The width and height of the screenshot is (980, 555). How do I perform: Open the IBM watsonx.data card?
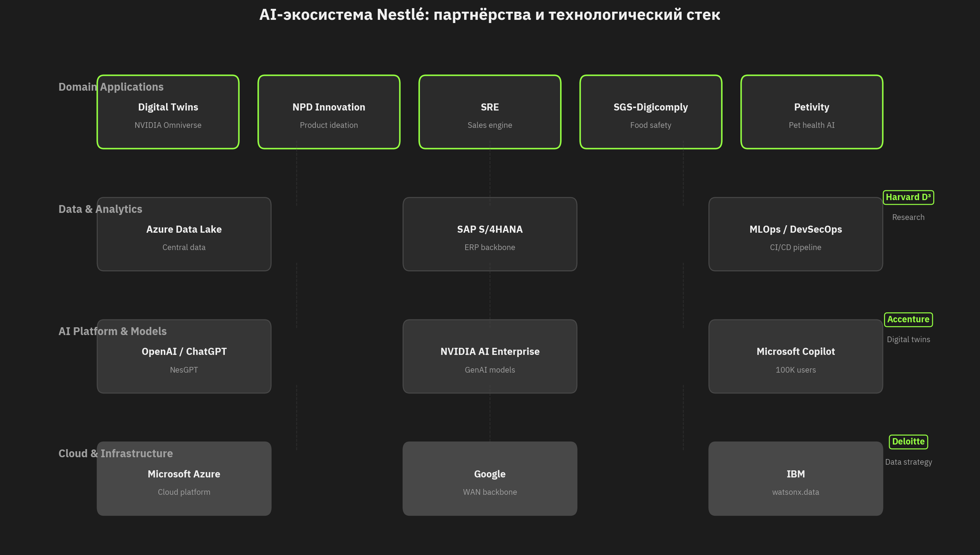coord(796,479)
